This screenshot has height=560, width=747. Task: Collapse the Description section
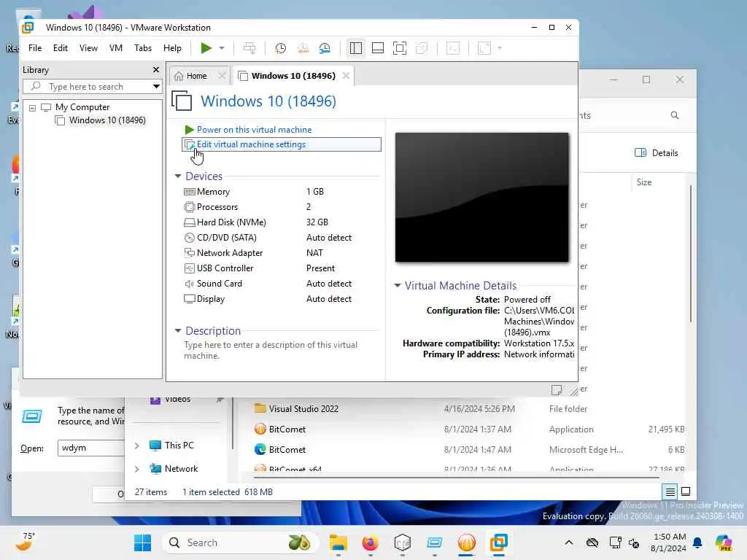point(178,330)
